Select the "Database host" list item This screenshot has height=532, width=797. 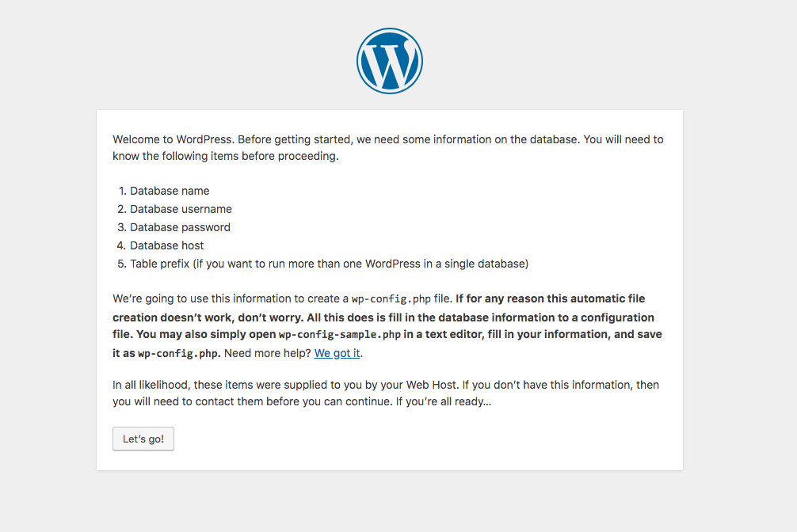(x=166, y=246)
